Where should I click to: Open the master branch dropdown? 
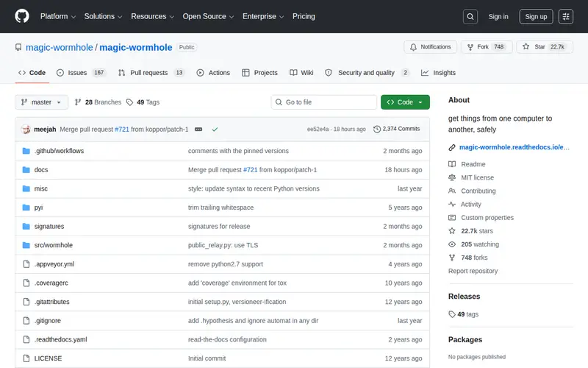click(41, 102)
